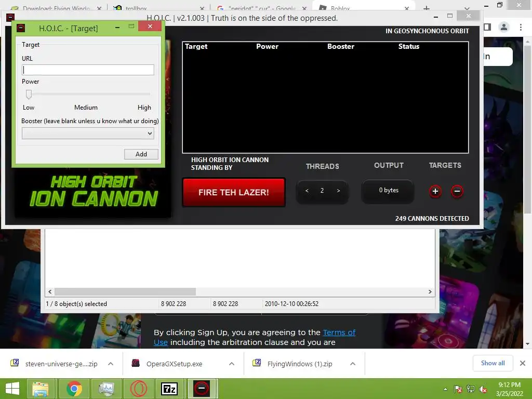532x399 pixels.
Task: Switch to 7-Zip in taskbar
Action: tap(169, 389)
